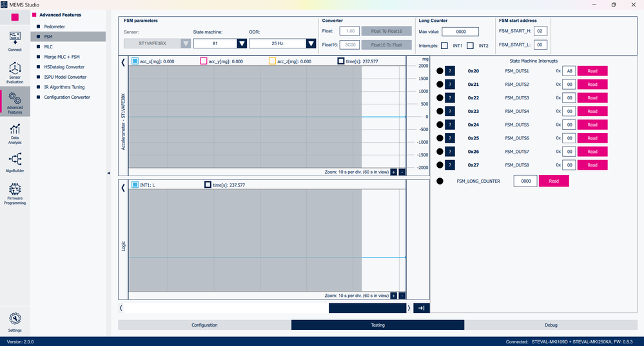The height and width of the screenshot is (346, 644).
Task: Open ODR 25 Hz dropdown
Action: coord(282,43)
